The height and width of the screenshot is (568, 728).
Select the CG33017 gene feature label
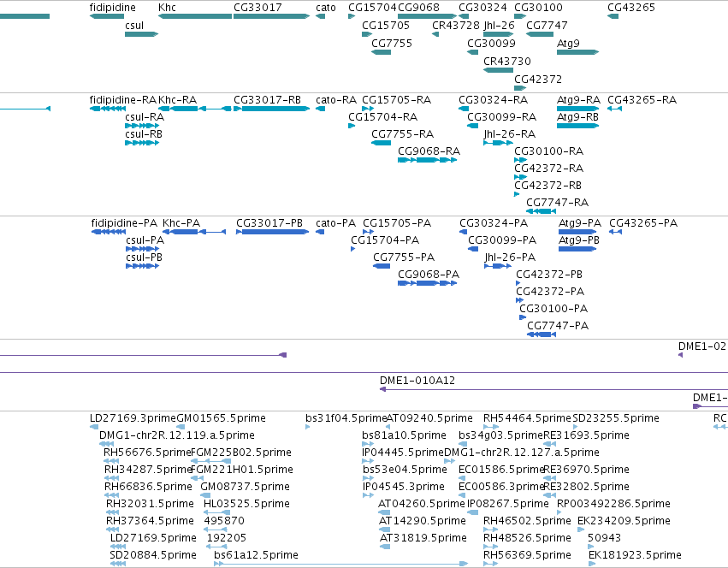point(257,8)
